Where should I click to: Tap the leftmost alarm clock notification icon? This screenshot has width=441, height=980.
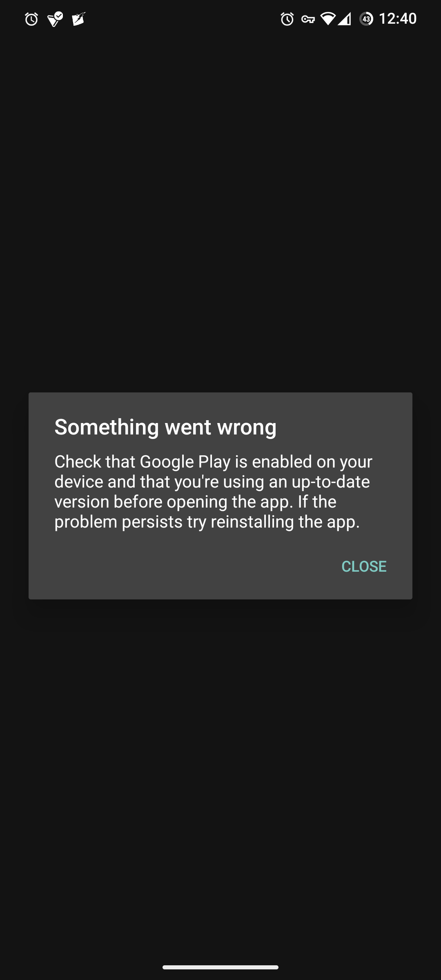point(31,19)
